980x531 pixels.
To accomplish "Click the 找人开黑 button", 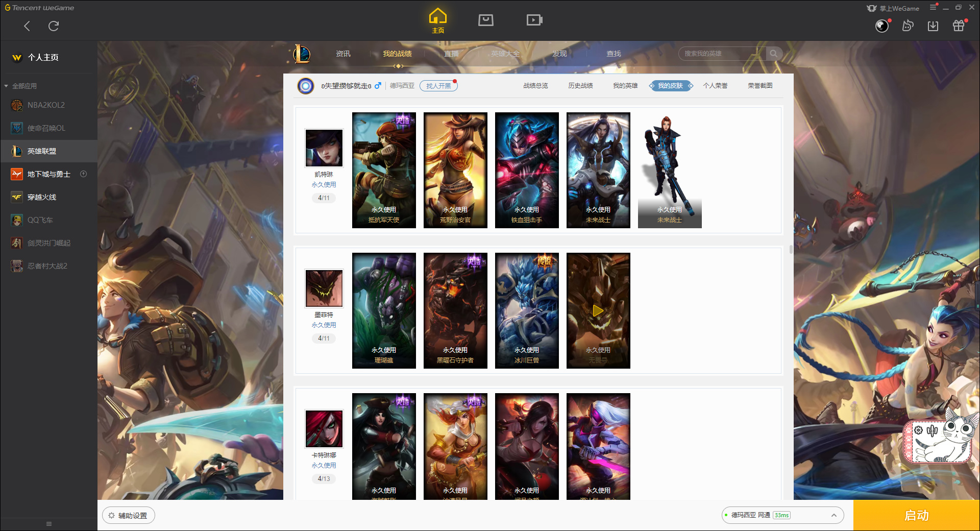I will [x=438, y=86].
